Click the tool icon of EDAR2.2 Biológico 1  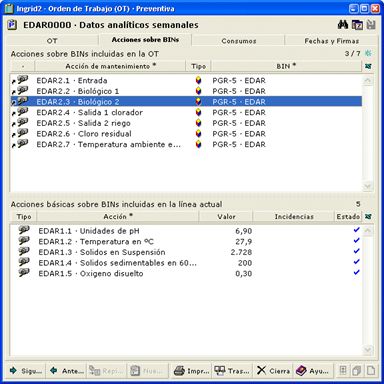[x=22, y=90]
